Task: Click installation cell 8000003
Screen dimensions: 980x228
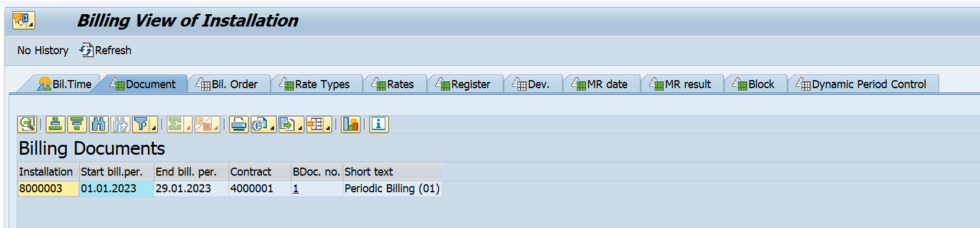Action: click(x=48, y=189)
